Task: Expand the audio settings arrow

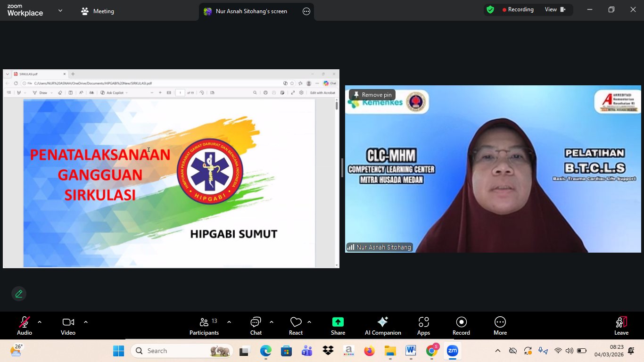Action: pyautogui.click(x=40, y=322)
